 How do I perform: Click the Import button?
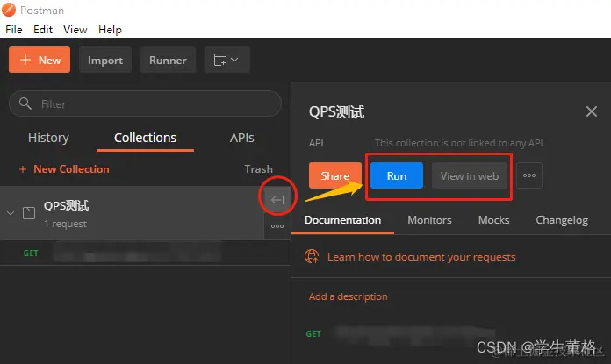pyautogui.click(x=105, y=60)
